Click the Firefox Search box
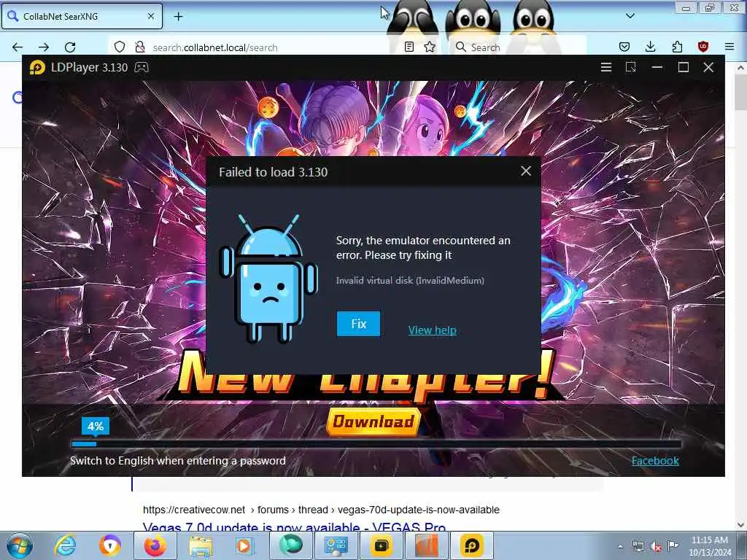747x560 pixels. pyautogui.click(x=519, y=47)
